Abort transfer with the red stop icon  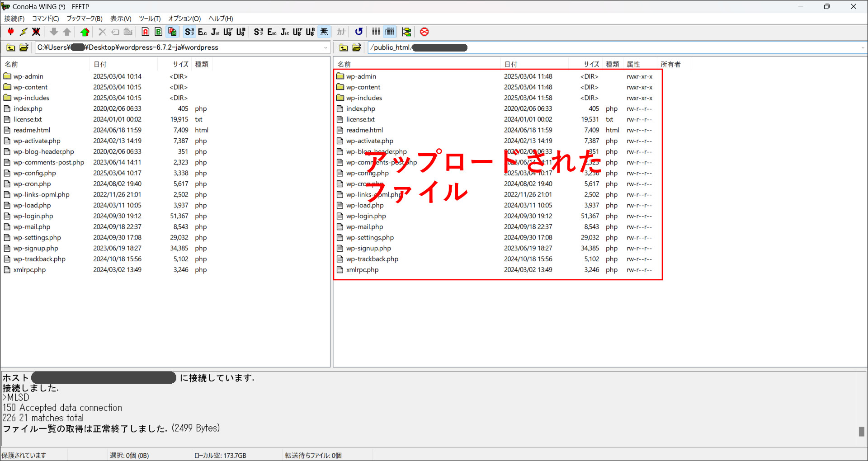[424, 32]
